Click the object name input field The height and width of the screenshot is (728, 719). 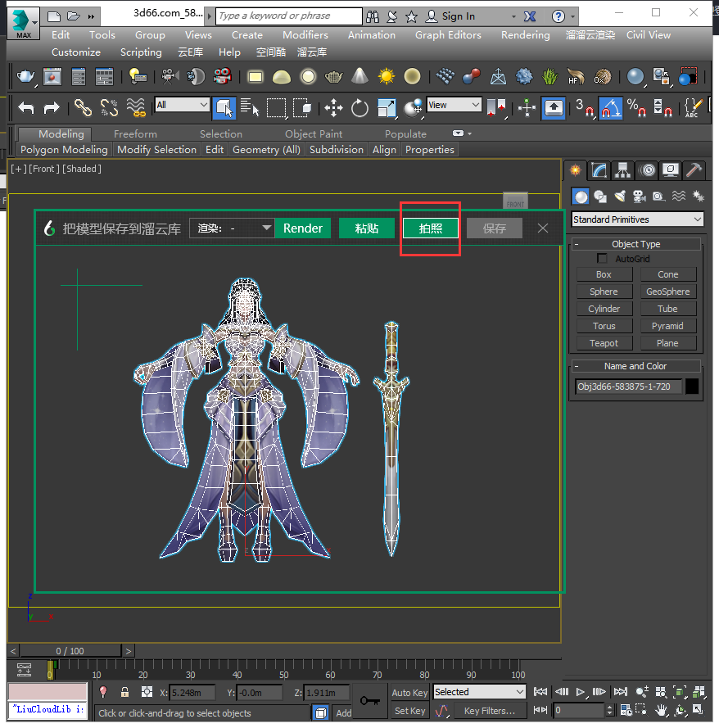tap(628, 387)
